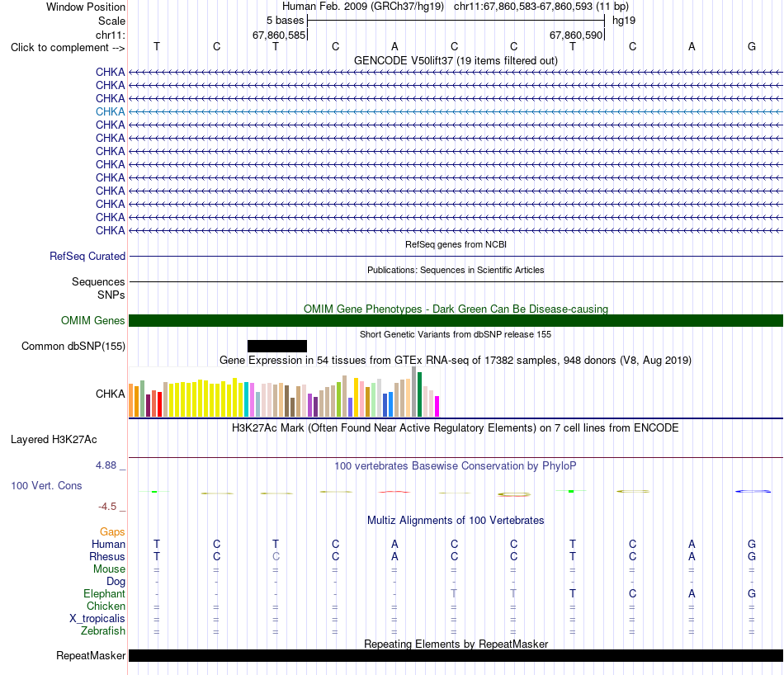Screen dimensions: 784x675
Task: Click the cyan bar in the GTEx expression chart
Action: tap(247, 399)
